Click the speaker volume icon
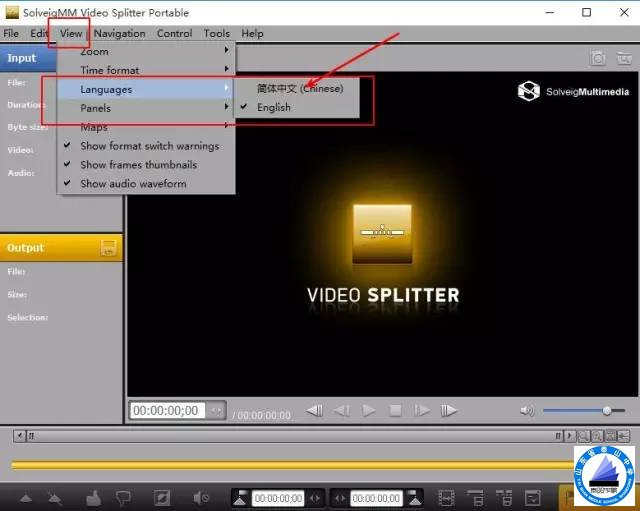Screen dimensions: 640x511 [526, 410]
